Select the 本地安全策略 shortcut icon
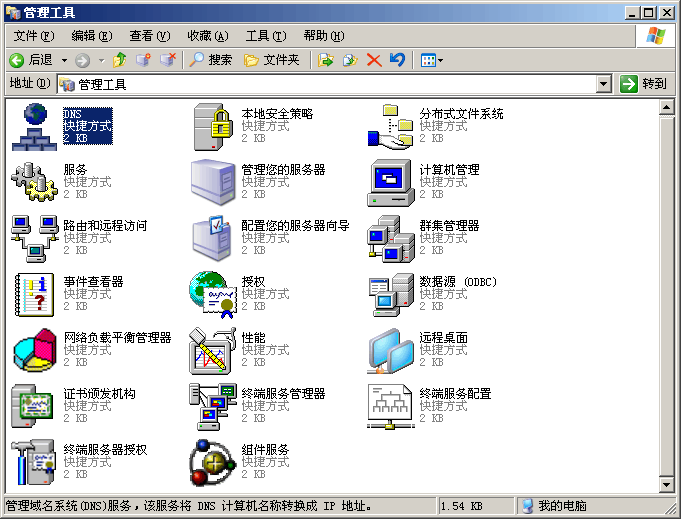 pyautogui.click(x=211, y=127)
